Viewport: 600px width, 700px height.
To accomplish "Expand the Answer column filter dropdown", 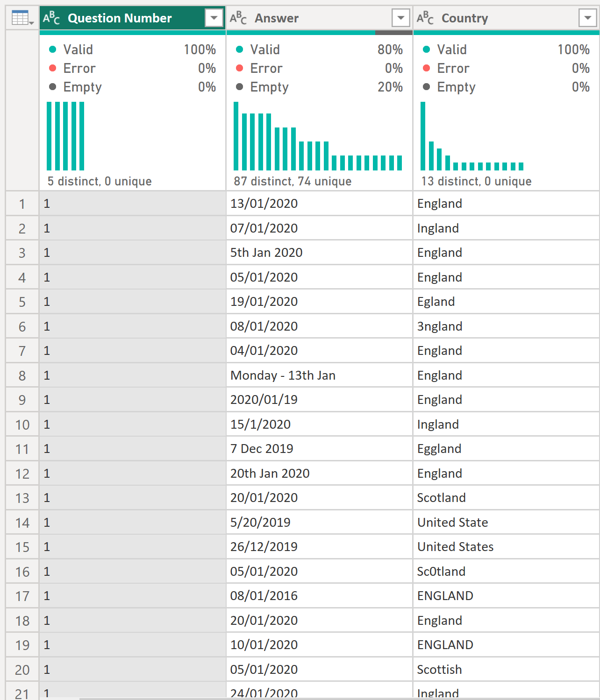I will pyautogui.click(x=400, y=18).
